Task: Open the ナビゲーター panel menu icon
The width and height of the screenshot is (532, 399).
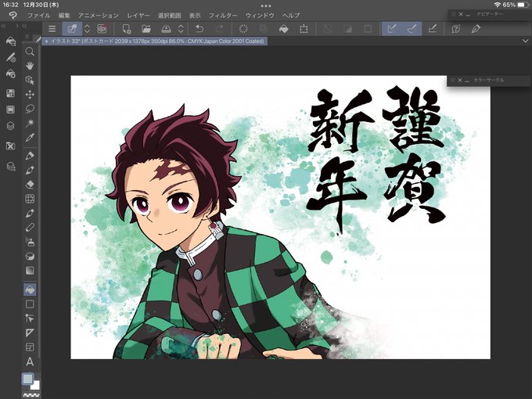Action: tap(453, 14)
